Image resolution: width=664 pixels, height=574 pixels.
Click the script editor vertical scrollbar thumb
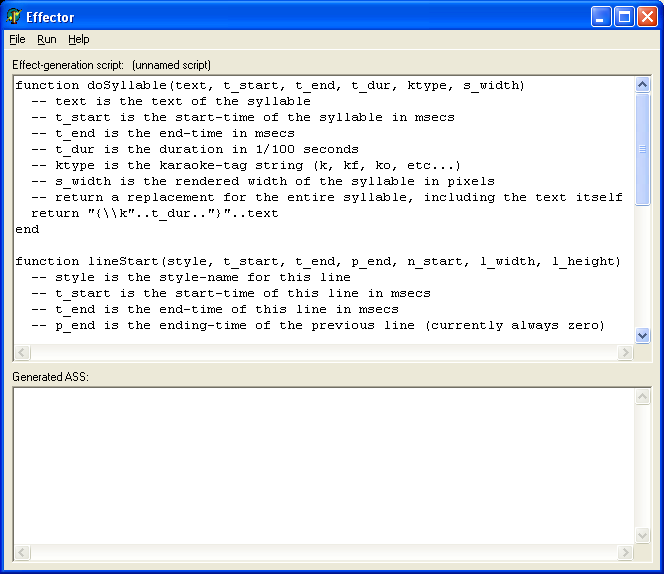(x=642, y=149)
